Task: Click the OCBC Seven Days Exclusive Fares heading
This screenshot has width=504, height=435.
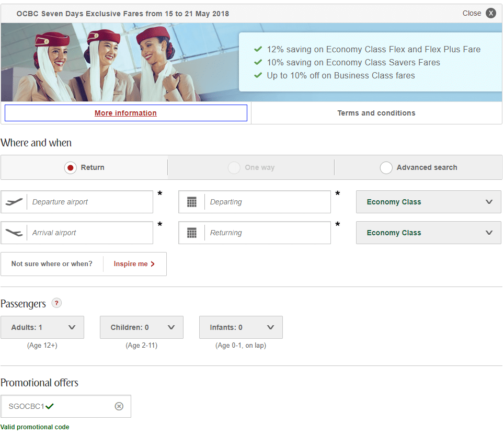Action: [123, 14]
